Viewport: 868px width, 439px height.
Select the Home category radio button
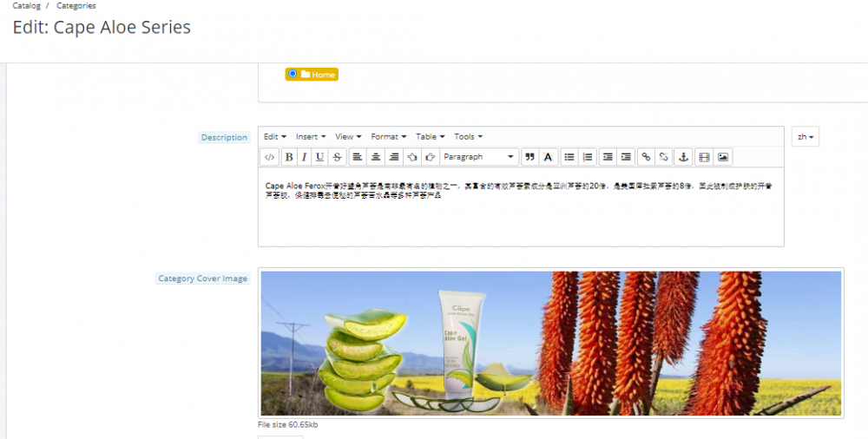293,74
